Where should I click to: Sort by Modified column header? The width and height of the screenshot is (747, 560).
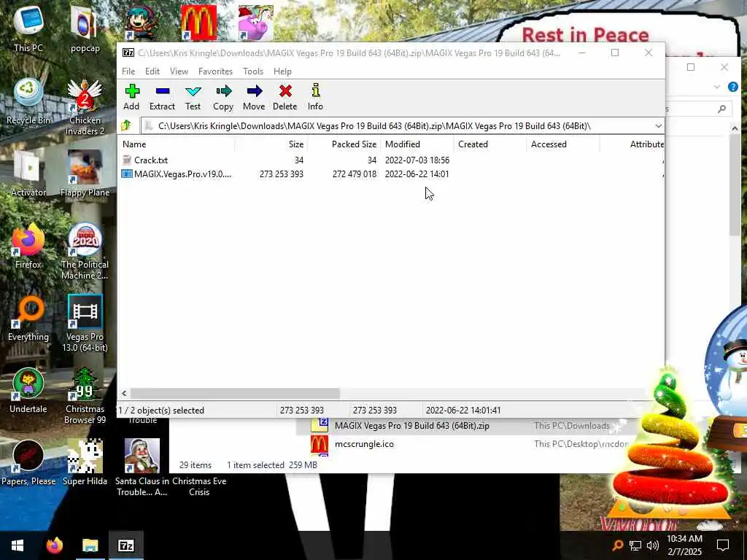417,144
